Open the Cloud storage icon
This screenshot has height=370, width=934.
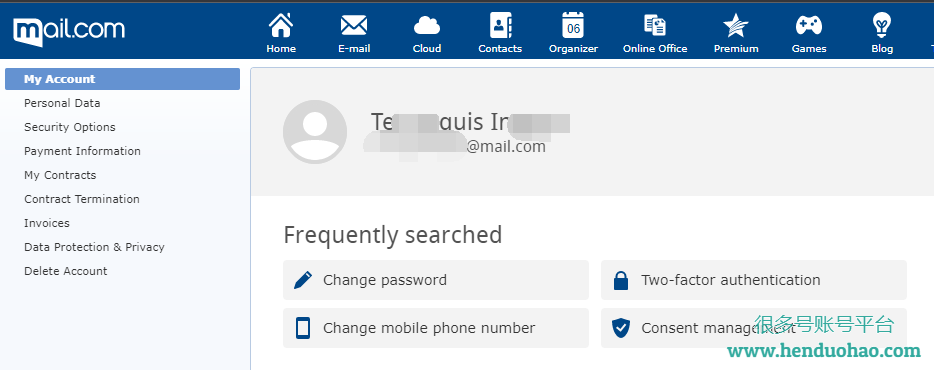(426, 26)
